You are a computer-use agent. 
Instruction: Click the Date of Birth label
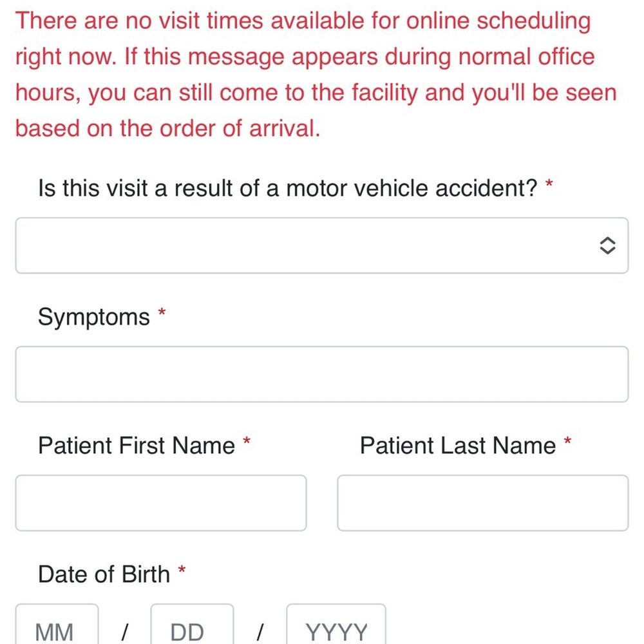(x=104, y=574)
